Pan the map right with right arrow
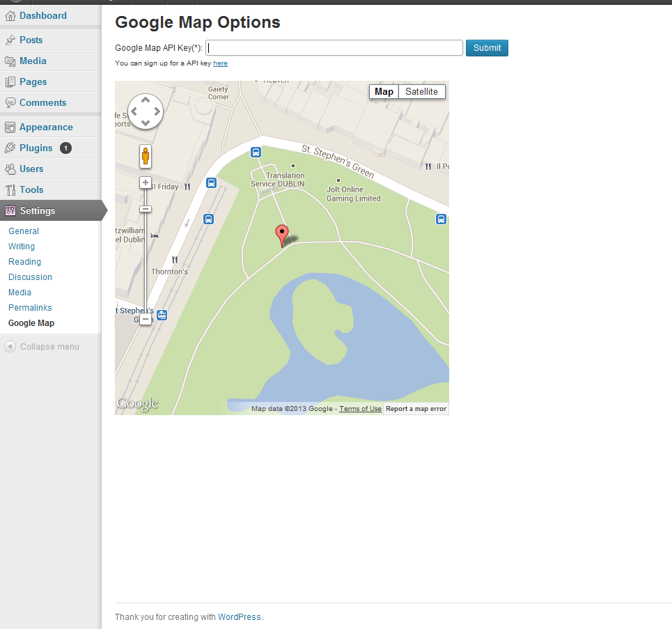Viewport: 672px width, 629px height. (x=157, y=111)
